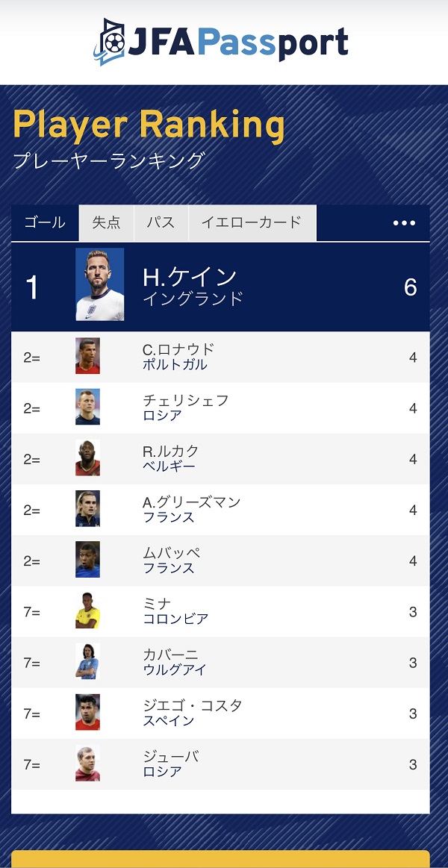Open the more options ellipsis menu
Image resolution: width=448 pixels, height=868 pixels.
click(403, 222)
